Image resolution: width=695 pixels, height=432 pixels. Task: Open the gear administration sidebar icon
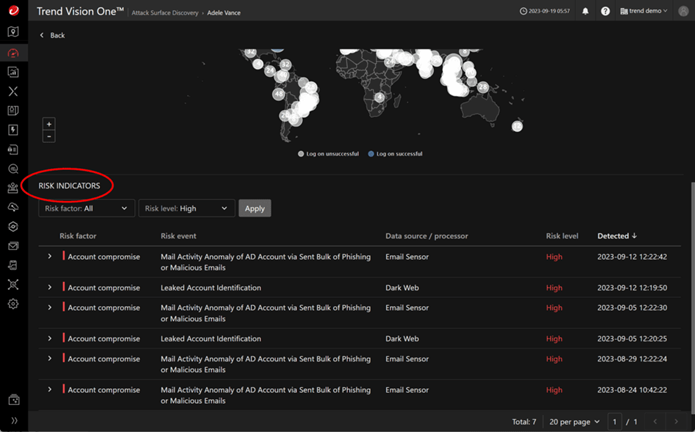(x=13, y=304)
